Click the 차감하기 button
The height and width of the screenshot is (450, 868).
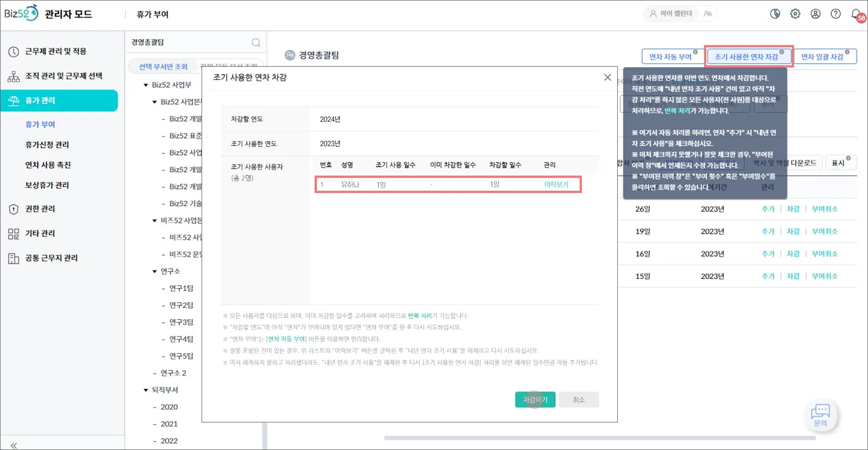click(535, 400)
